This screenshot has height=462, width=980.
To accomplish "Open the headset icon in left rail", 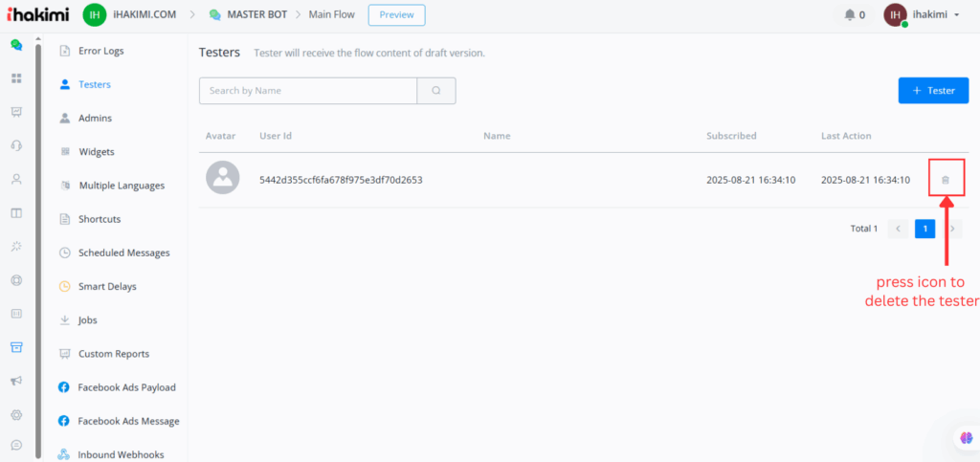I will 16,145.
